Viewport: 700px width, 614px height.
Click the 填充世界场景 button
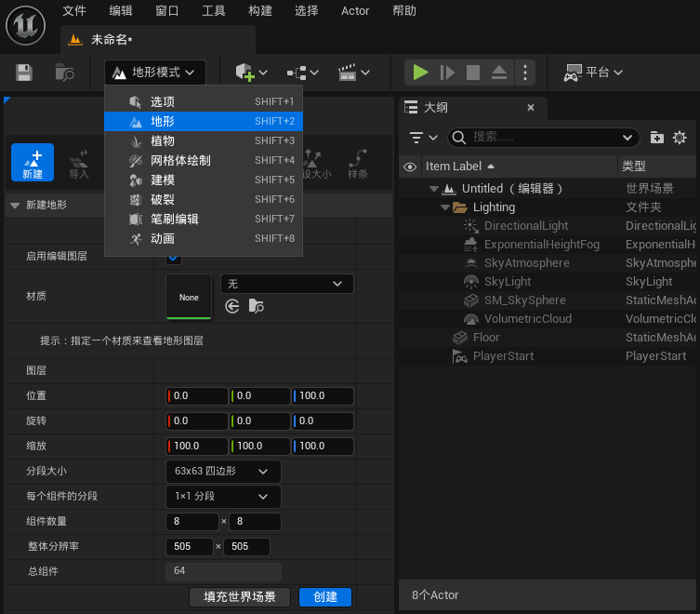pos(240,597)
